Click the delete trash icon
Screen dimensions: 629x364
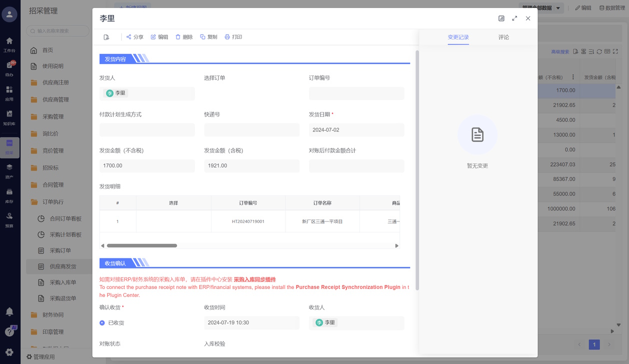(x=178, y=37)
